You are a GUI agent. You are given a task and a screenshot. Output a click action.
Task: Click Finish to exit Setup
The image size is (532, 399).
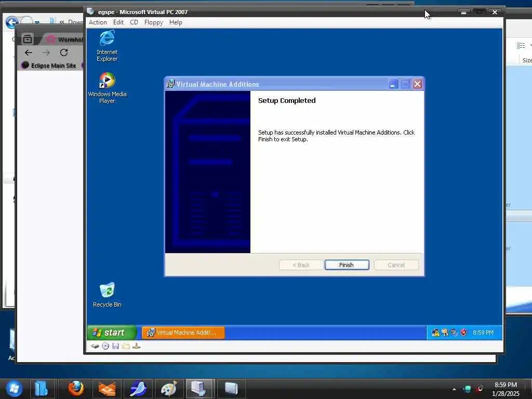click(x=347, y=265)
